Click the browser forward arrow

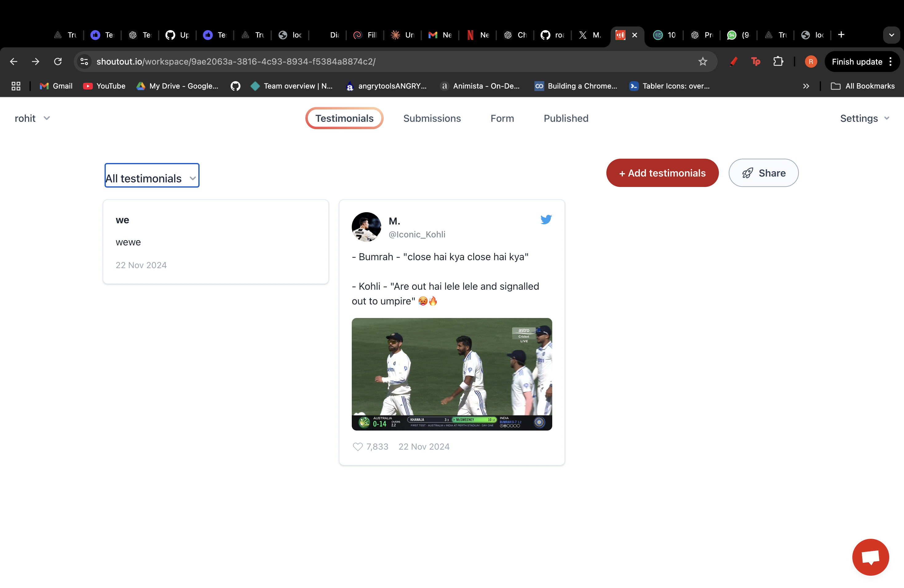point(36,62)
